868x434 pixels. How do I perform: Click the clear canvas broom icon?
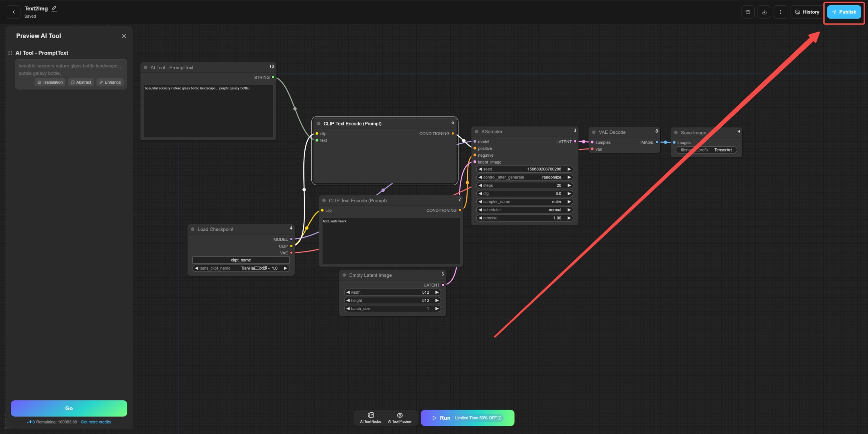click(748, 12)
